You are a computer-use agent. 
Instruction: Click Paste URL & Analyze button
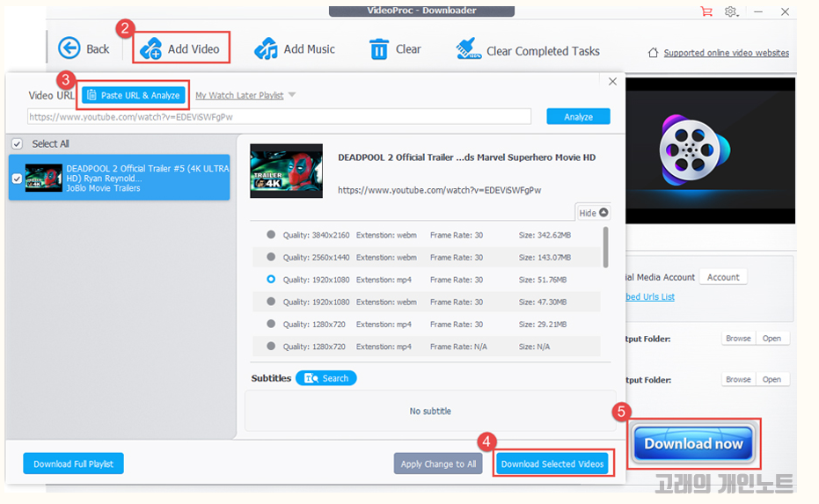pyautogui.click(x=134, y=95)
